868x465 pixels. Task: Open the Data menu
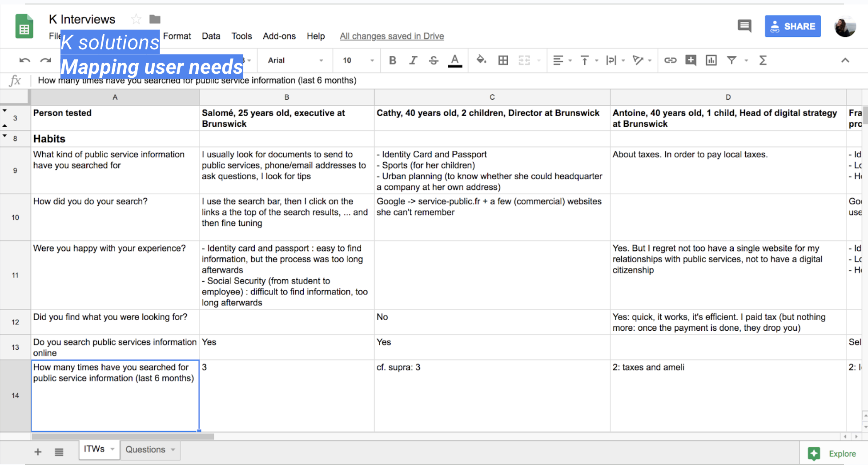tap(211, 36)
